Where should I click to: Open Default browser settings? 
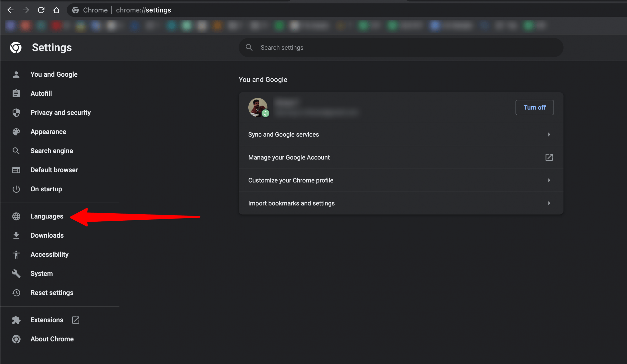(x=54, y=170)
